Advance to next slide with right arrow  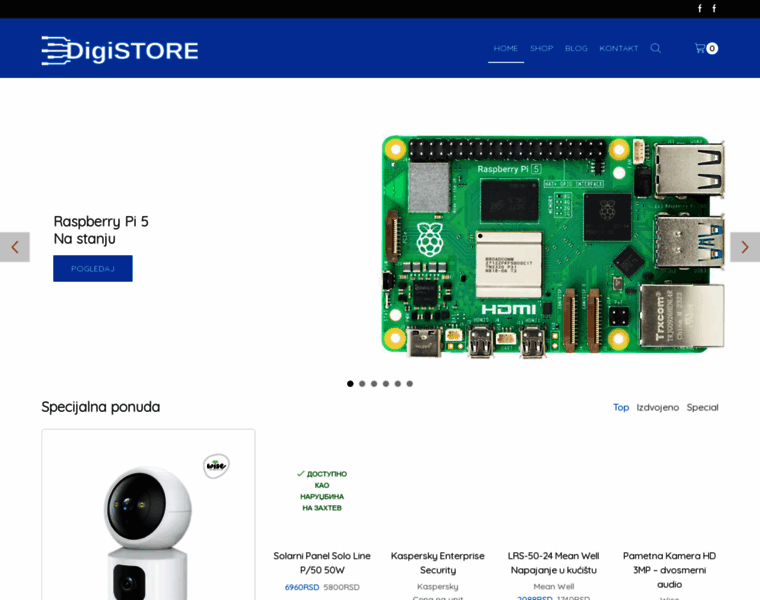pyautogui.click(x=745, y=247)
